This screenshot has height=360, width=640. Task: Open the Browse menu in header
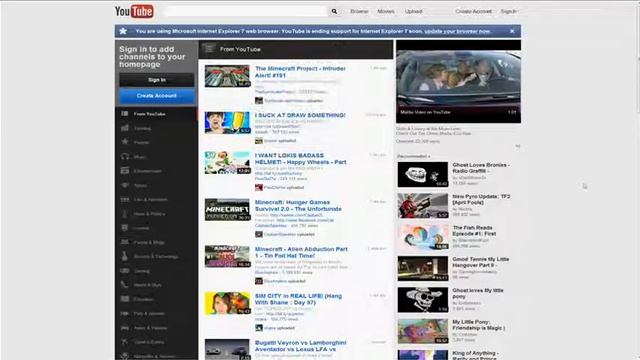coord(359,11)
